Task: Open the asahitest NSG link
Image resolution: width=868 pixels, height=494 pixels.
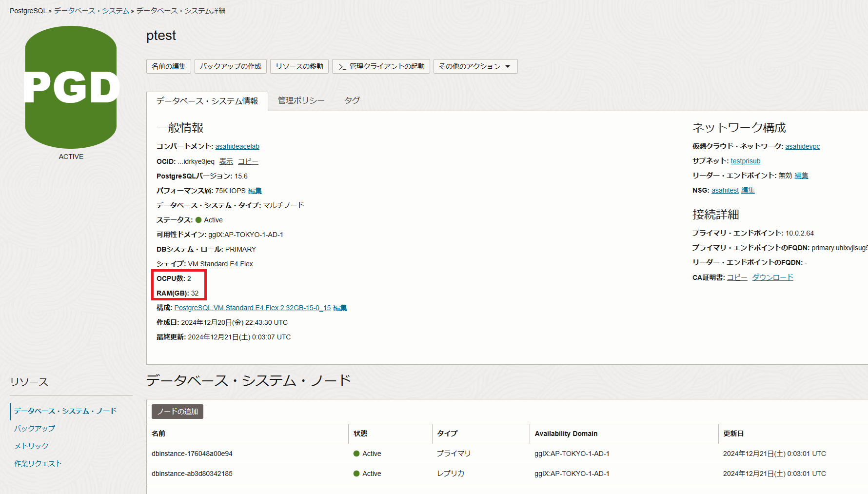Action: click(x=725, y=190)
